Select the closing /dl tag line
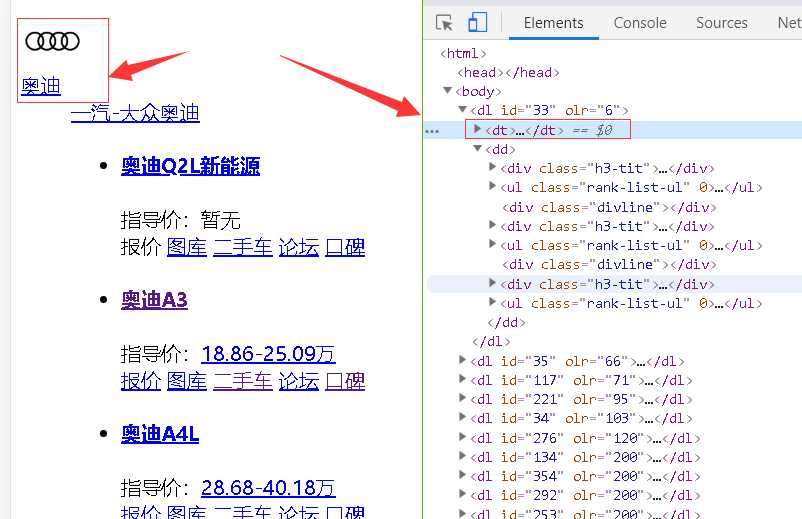The width and height of the screenshot is (802, 519). pyautogui.click(x=491, y=341)
